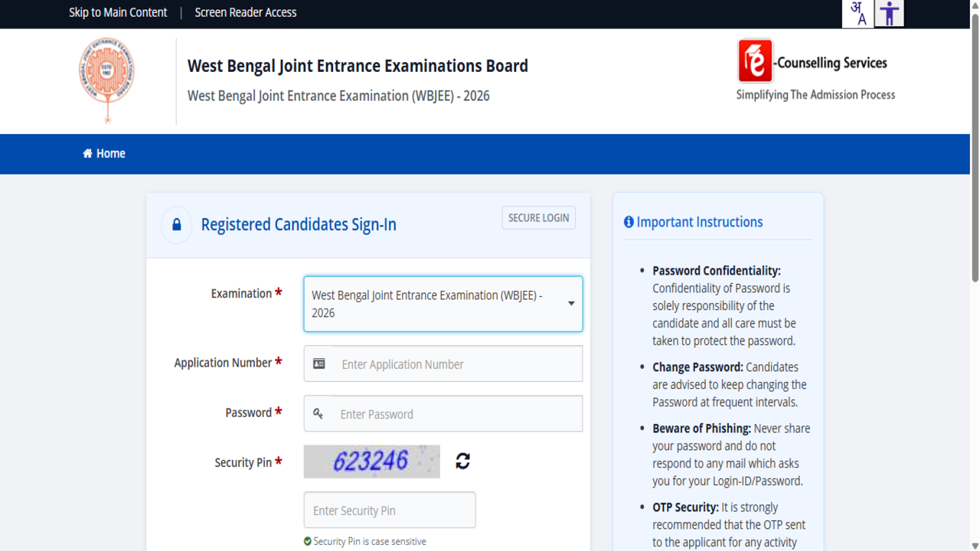The height and width of the screenshot is (551, 980).
Task: Switch language using the अ/A icon
Action: click(x=857, y=13)
